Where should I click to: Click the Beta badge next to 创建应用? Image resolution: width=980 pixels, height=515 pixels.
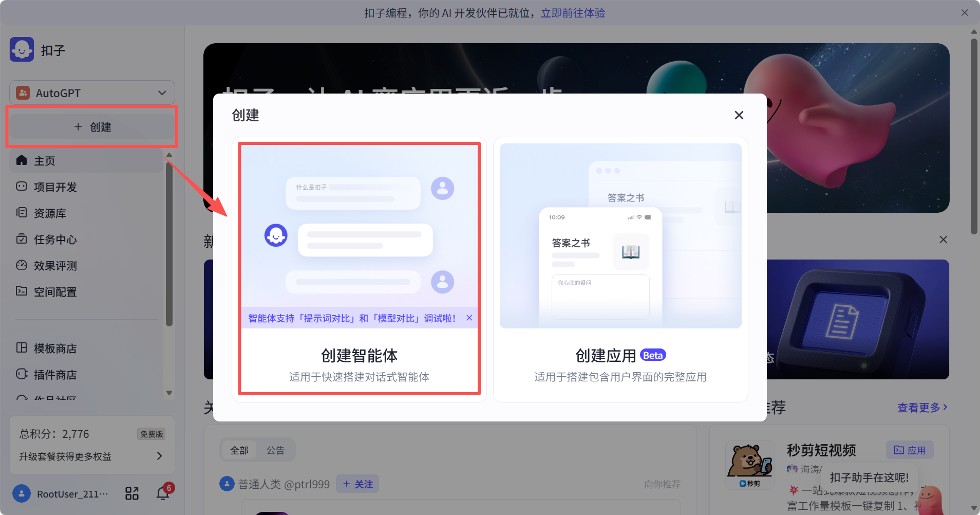click(x=653, y=355)
